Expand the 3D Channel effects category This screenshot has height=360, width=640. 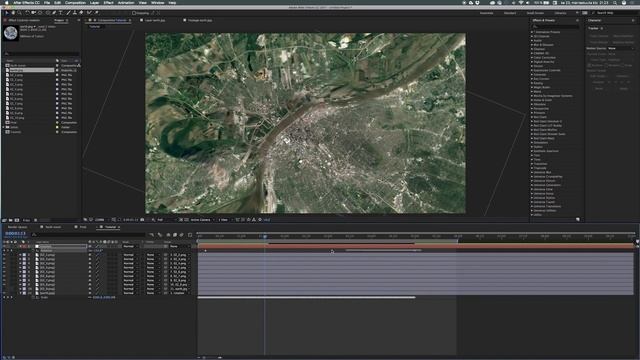[x=532, y=36]
